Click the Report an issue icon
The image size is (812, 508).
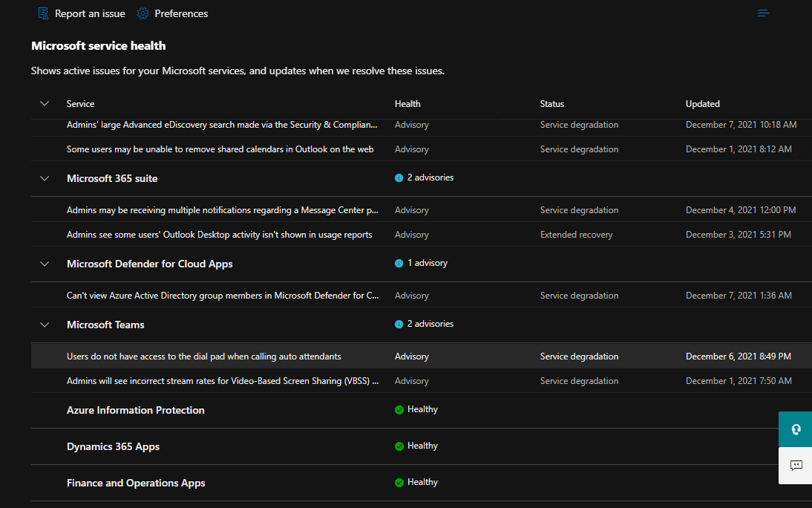[x=43, y=13]
